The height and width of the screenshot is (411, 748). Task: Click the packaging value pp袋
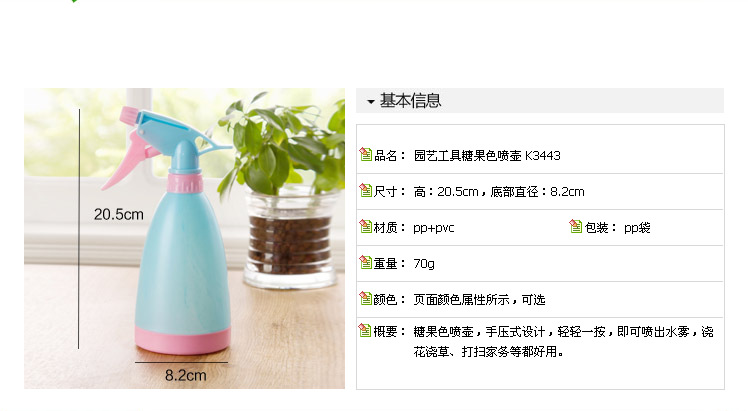click(637, 227)
